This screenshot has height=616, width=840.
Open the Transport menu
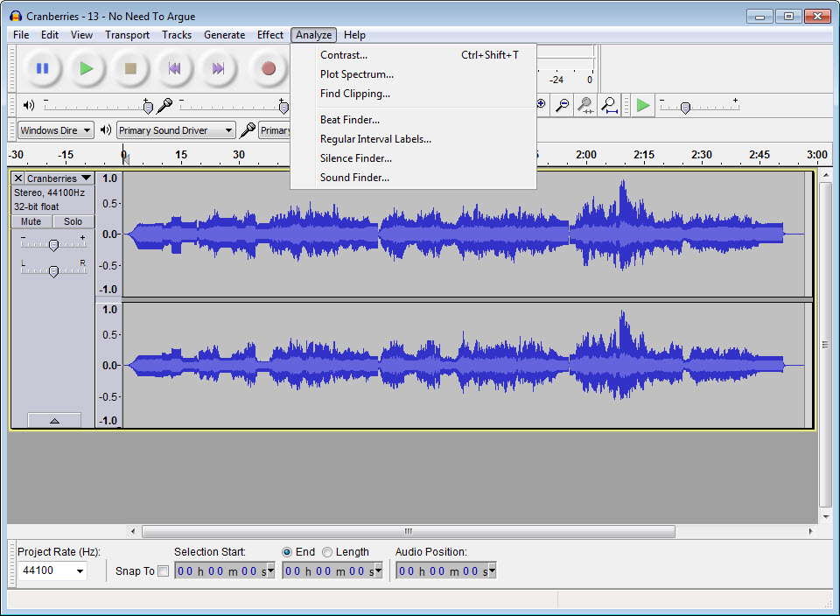(127, 35)
